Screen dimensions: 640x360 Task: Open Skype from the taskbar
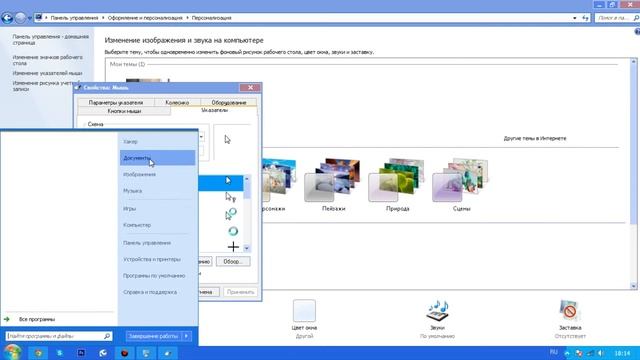click(60, 353)
